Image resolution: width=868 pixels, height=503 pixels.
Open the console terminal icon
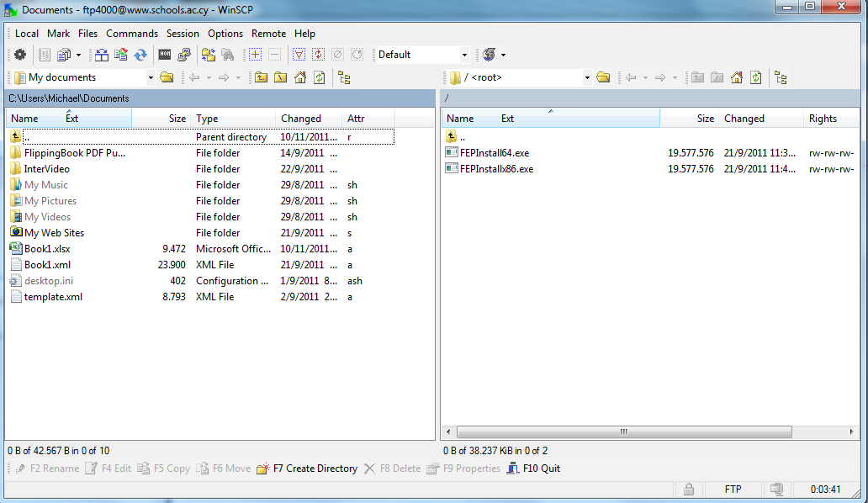point(165,54)
